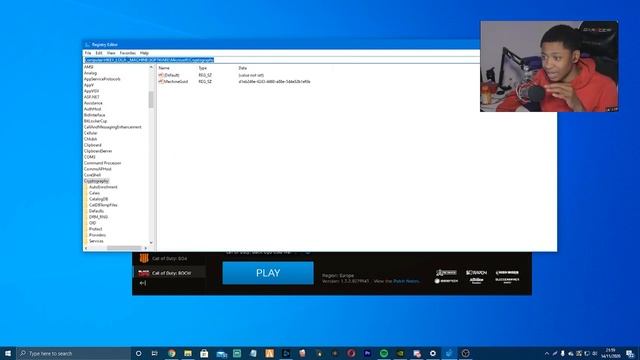Select the Cryptography key in the tree
The height and width of the screenshot is (360, 640).
[96, 181]
